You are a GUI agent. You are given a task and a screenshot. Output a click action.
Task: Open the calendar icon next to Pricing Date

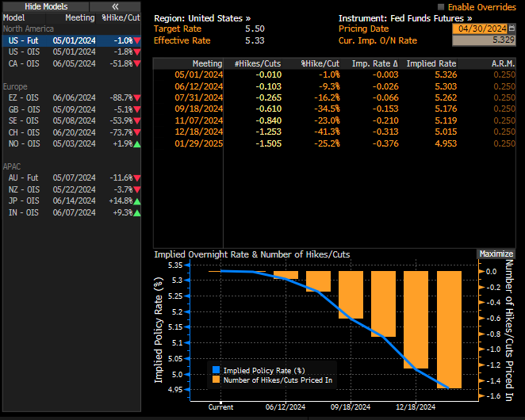tap(513, 29)
